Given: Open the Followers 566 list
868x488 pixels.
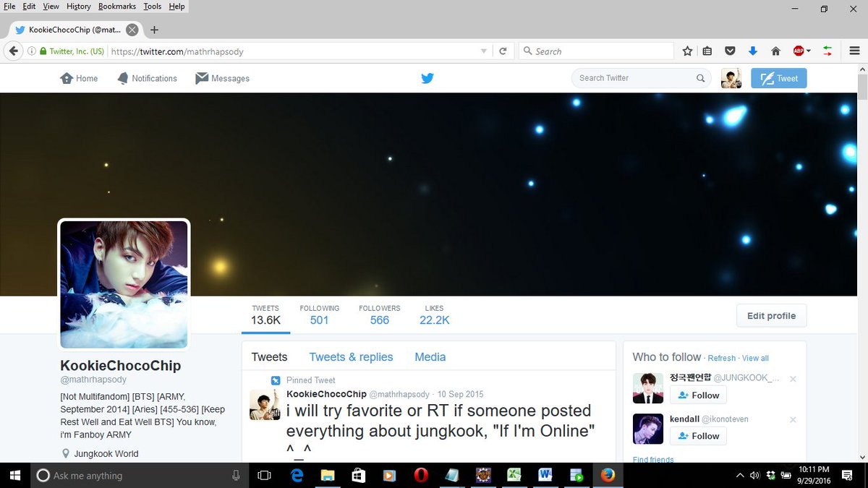Looking at the screenshot, I should (379, 315).
